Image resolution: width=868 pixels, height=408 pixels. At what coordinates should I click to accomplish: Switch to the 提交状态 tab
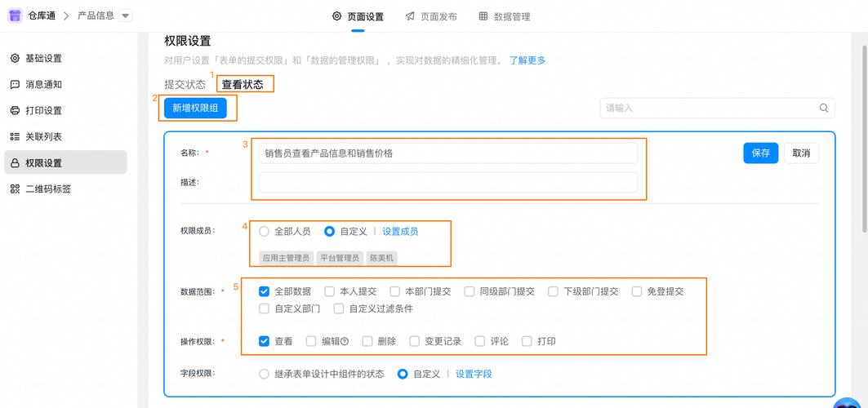point(185,85)
